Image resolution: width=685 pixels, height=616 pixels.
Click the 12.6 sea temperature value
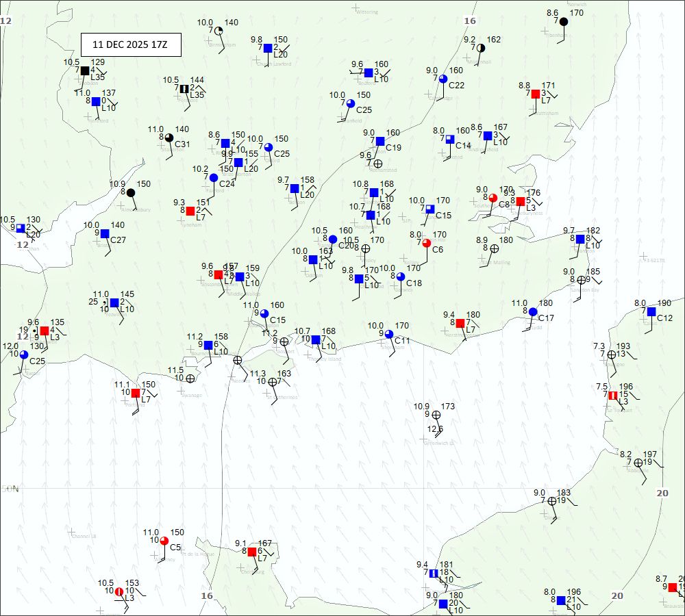(435, 428)
